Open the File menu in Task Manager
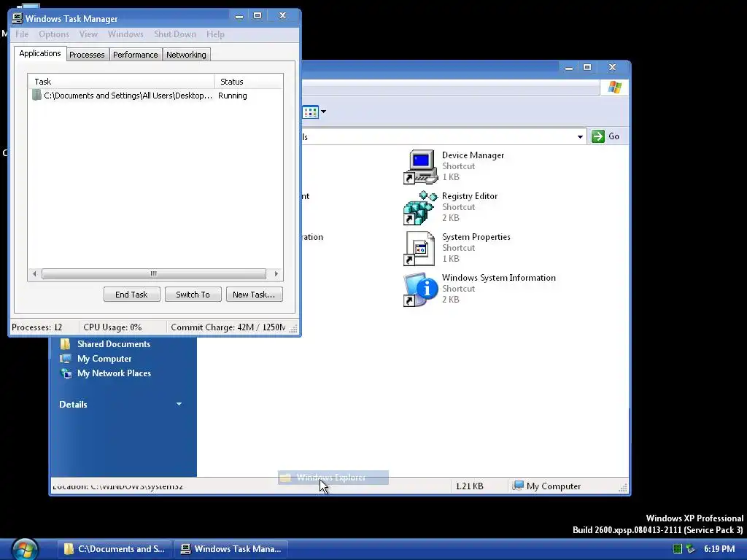This screenshot has height=560, width=747. [22, 34]
